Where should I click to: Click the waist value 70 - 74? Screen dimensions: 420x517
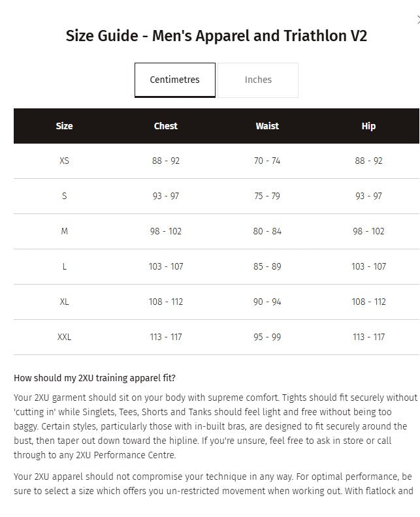[267, 161]
